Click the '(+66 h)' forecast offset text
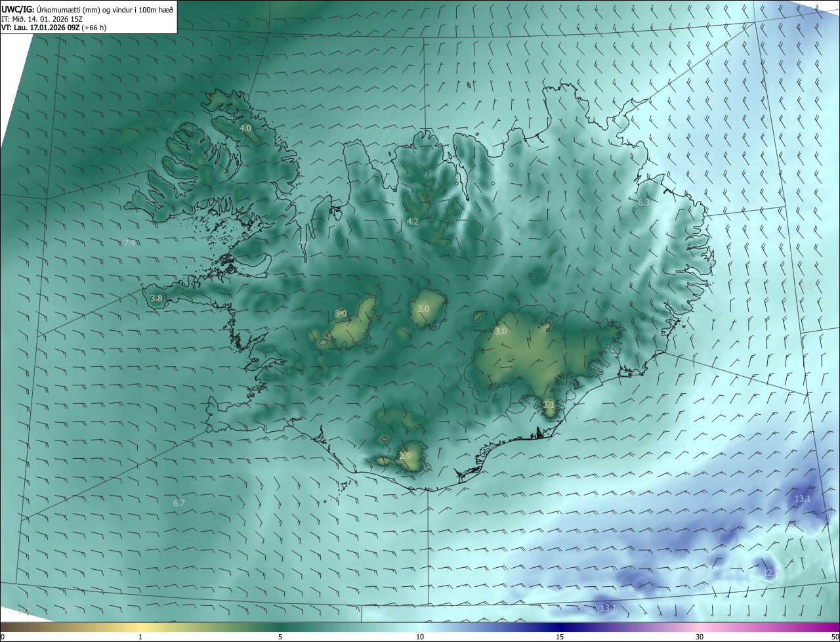This screenshot has width=840, height=642. pos(94,28)
